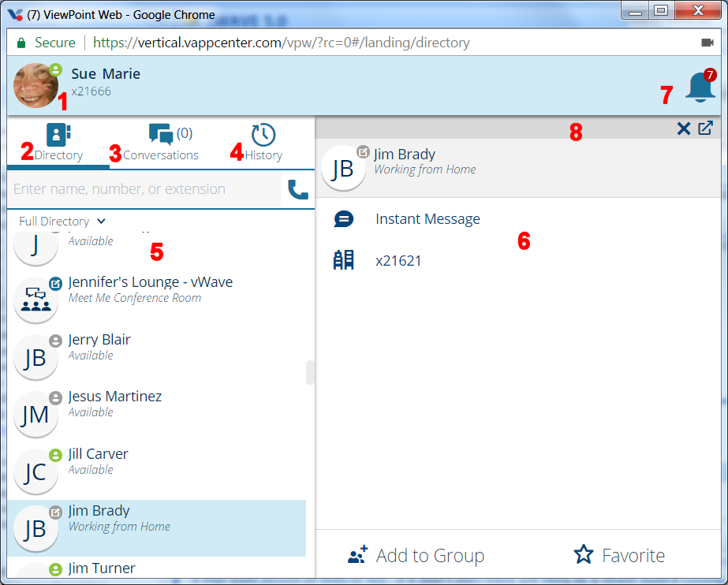728x585 pixels.
Task: Click the Meet Me conference room avatar icon
Action: [35, 300]
